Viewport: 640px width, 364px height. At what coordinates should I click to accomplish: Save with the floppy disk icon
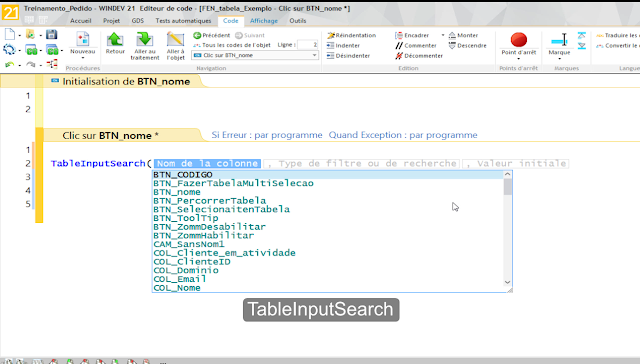pyautogui.click(x=51, y=35)
